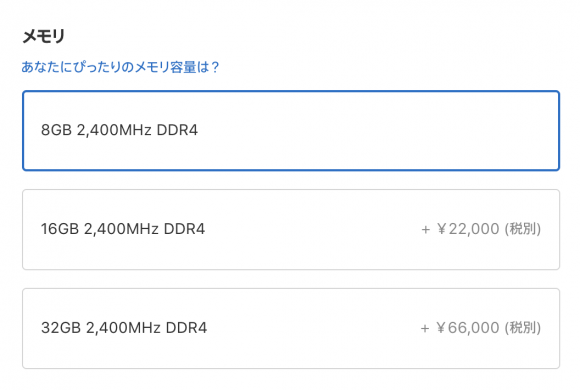Click the + ¥66,000 (税別) price label
Screen dimensions: 580x390
[481, 328]
